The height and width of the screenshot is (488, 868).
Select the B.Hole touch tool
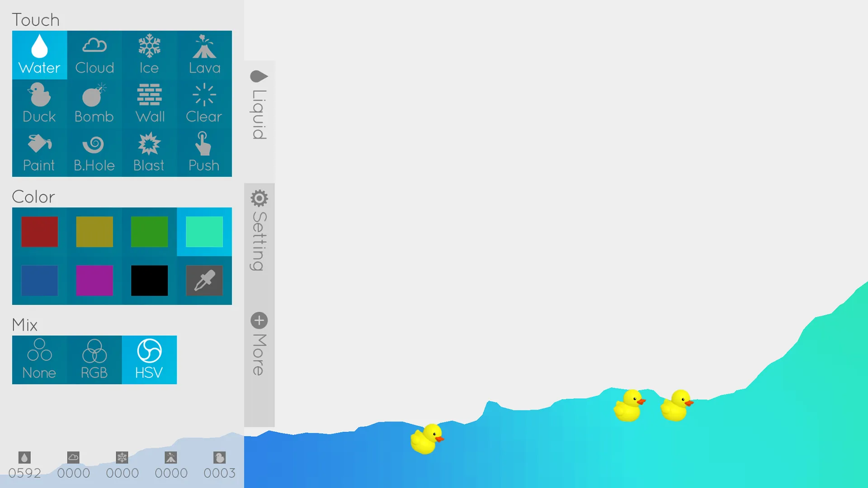point(94,152)
